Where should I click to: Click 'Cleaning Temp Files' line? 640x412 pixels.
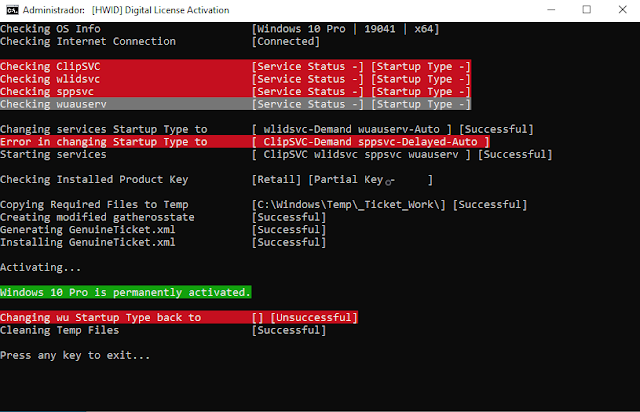(60, 330)
